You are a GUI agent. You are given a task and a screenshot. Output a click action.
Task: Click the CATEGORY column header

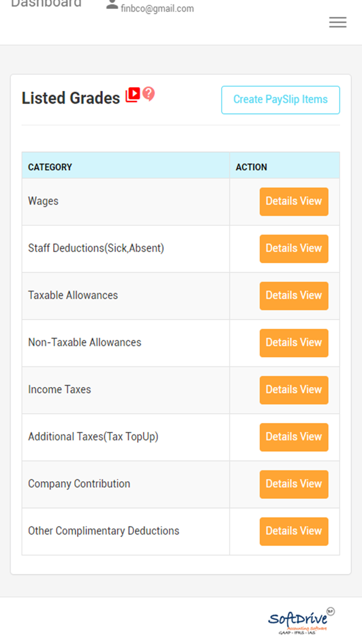point(50,167)
